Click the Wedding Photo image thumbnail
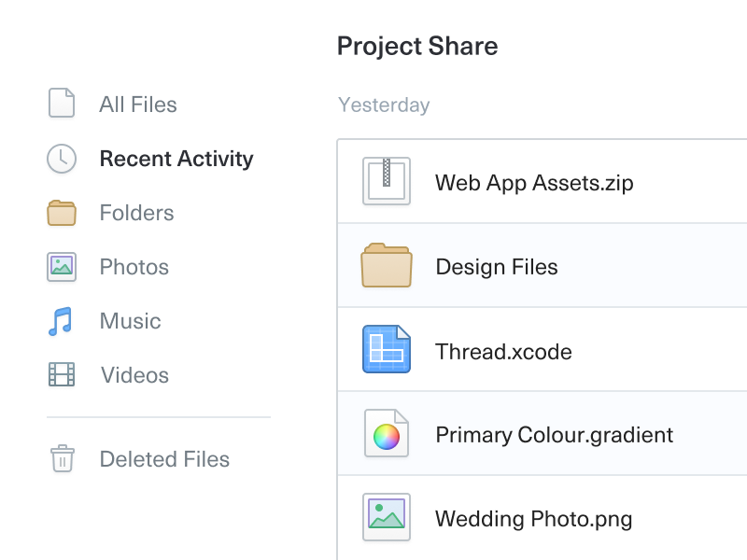 click(387, 517)
